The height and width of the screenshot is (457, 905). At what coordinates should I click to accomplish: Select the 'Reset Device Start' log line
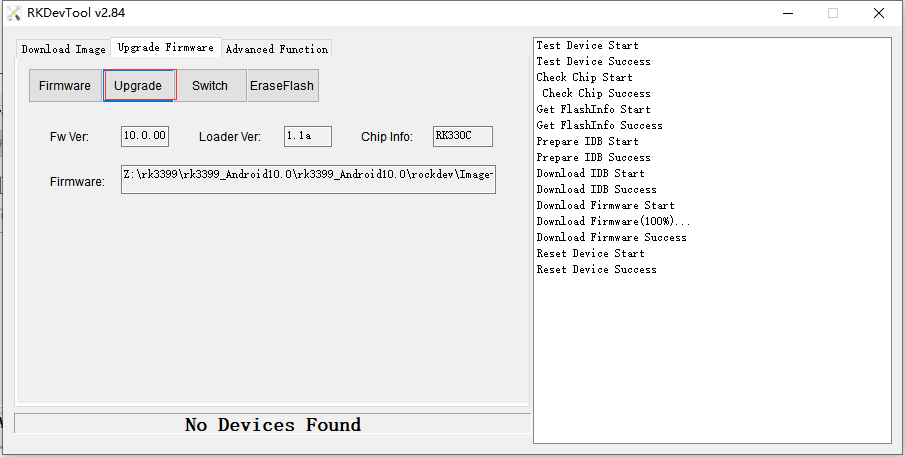590,253
